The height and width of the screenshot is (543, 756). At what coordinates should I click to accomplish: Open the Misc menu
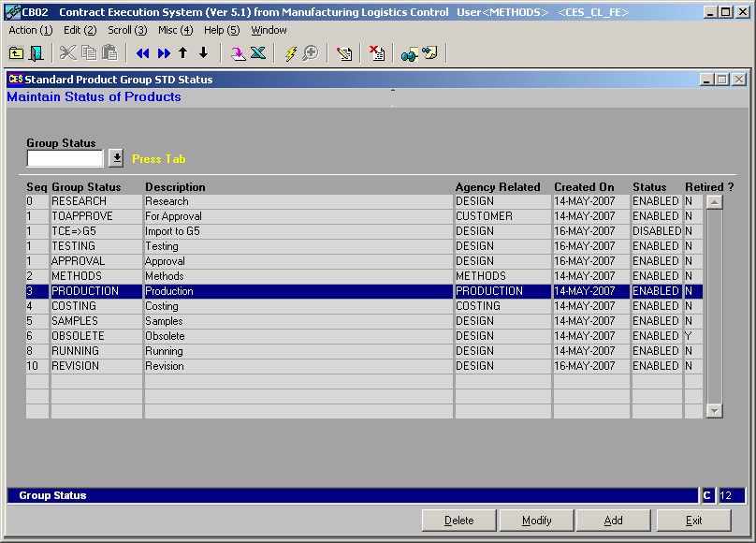click(x=175, y=30)
